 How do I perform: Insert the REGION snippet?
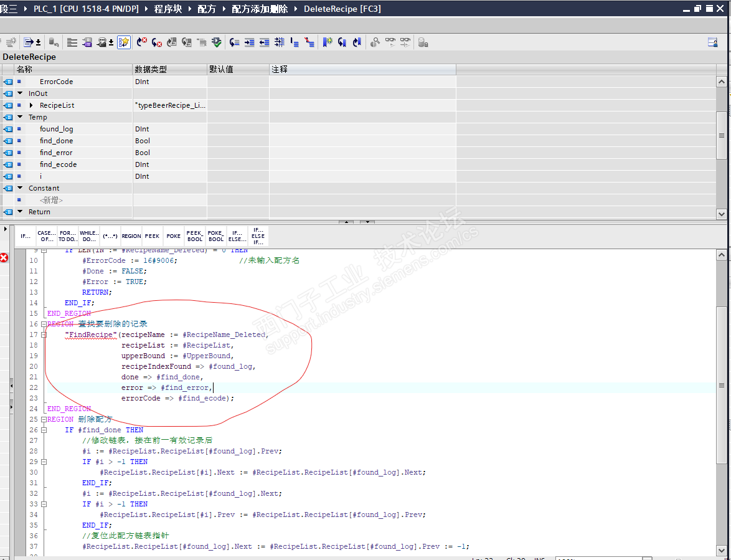coord(131,236)
